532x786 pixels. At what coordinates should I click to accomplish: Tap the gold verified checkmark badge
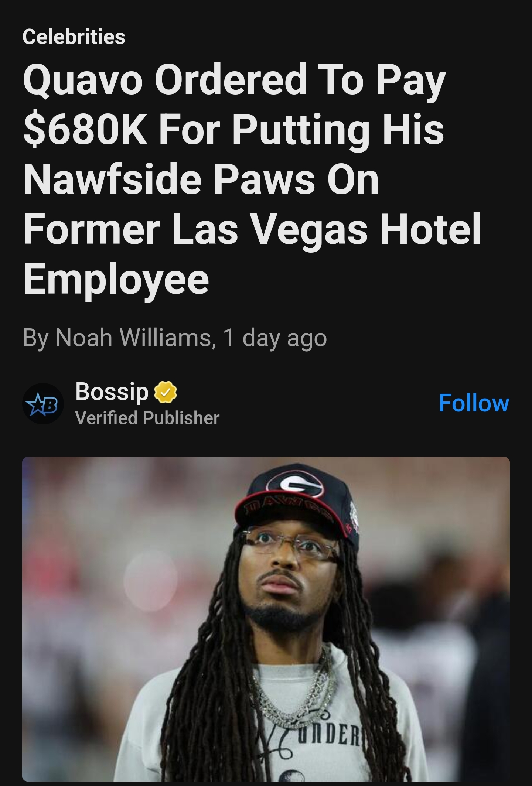[165, 392]
